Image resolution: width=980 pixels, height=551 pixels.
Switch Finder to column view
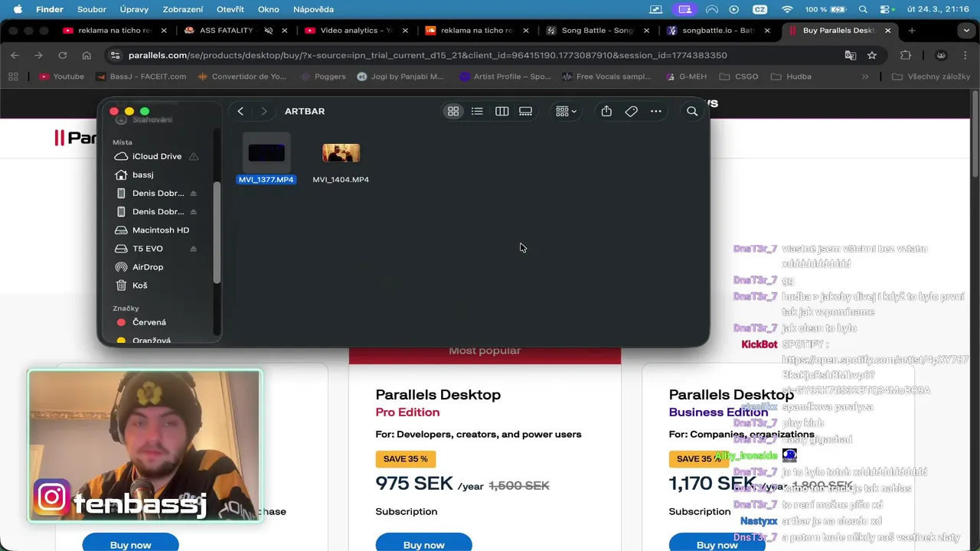click(501, 111)
